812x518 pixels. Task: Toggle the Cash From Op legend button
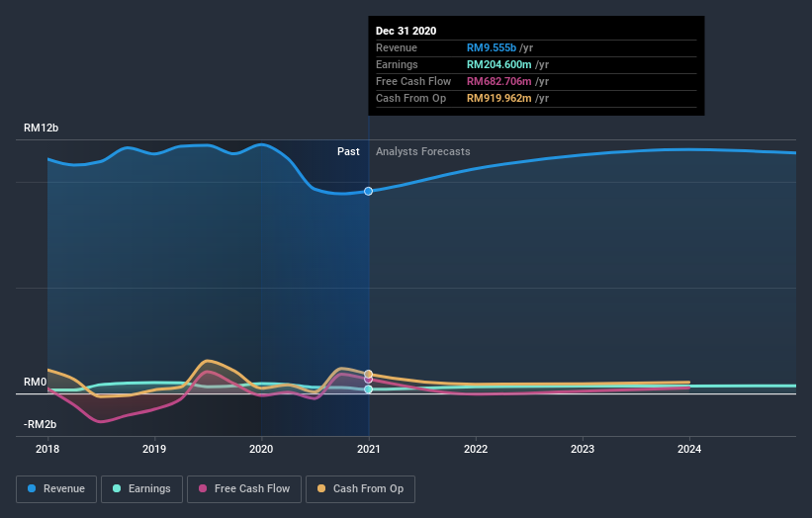360,489
